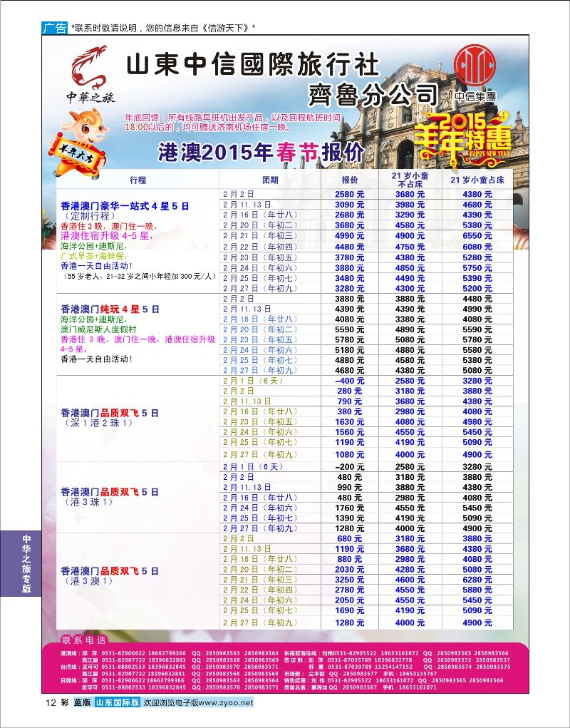The image size is (570, 728).
Task: Click the 4990 元 price cell
Action: pyautogui.click(x=350, y=236)
